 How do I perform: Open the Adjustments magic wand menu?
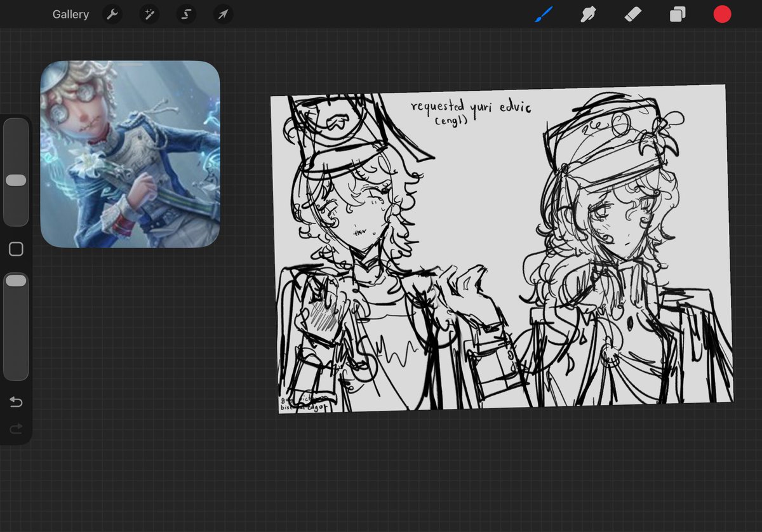pyautogui.click(x=149, y=14)
